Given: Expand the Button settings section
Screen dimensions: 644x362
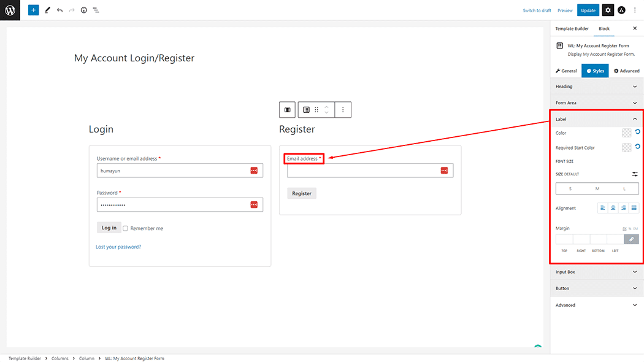Looking at the screenshot, I should pos(596,288).
